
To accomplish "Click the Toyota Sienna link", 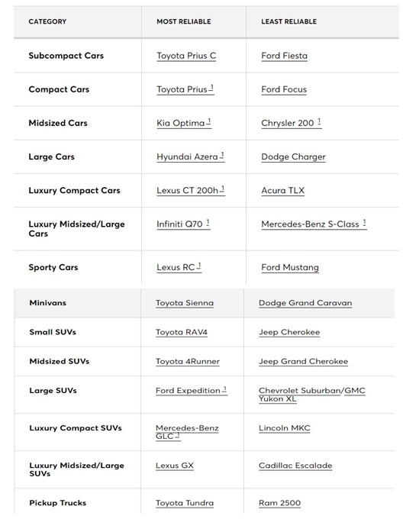I will click(185, 303).
